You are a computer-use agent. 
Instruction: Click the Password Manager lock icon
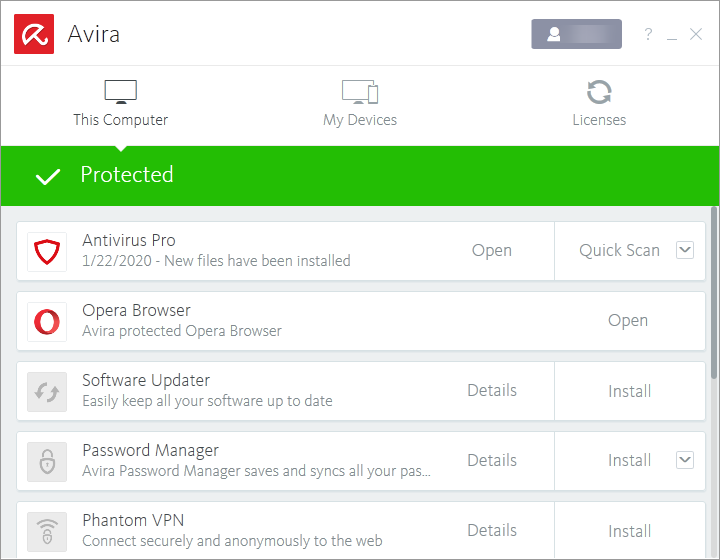click(47, 462)
